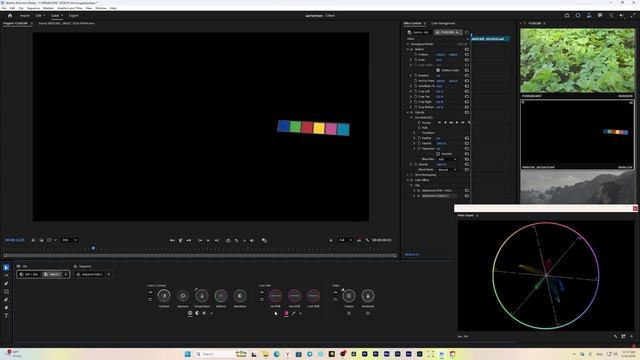Open the Color workspace dropdown arrow

62,16
